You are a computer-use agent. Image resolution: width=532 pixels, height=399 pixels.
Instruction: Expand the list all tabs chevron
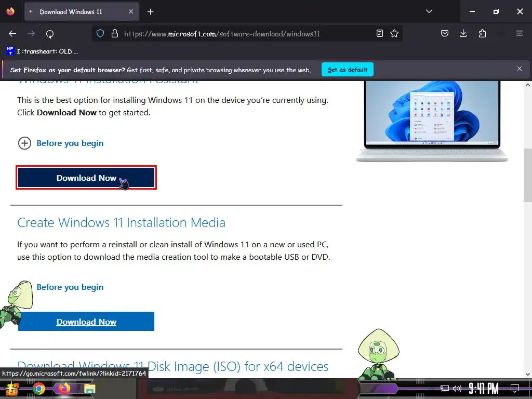(429, 11)
